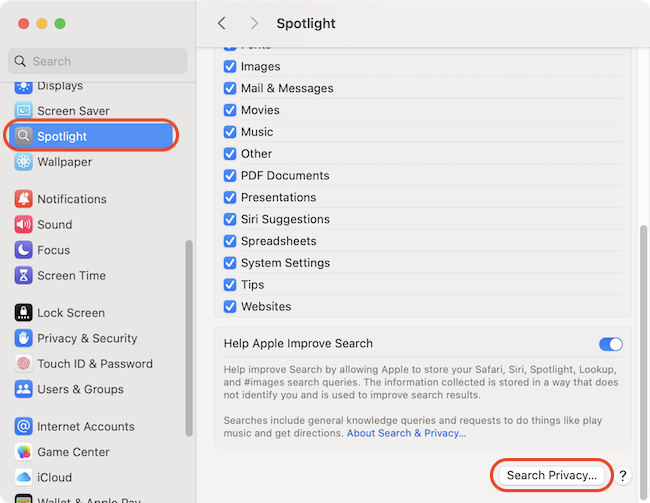The image size is (650, 503).
Task: Open the About Search & Privacy link
Action: [406, 433]
